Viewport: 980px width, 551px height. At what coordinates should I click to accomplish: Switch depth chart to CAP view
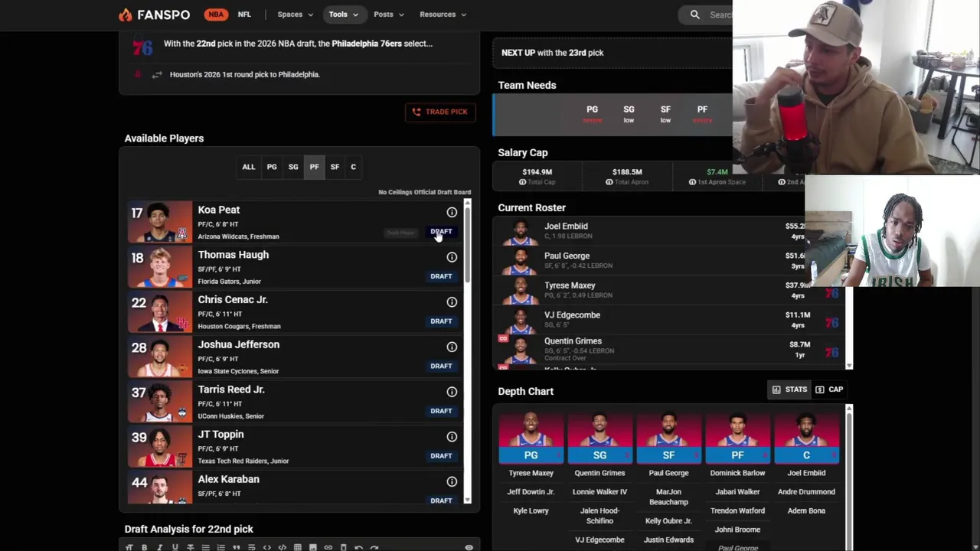tap(829, 390)
